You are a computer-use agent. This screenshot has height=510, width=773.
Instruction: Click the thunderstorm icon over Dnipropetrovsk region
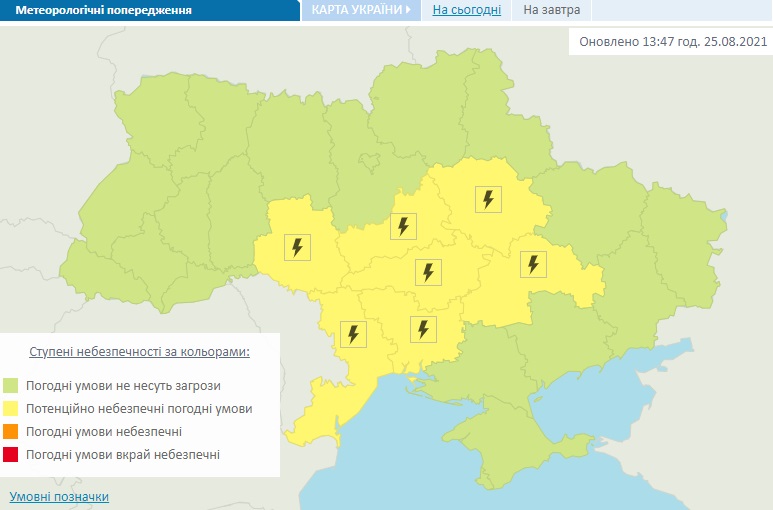[x=533, y=264]
